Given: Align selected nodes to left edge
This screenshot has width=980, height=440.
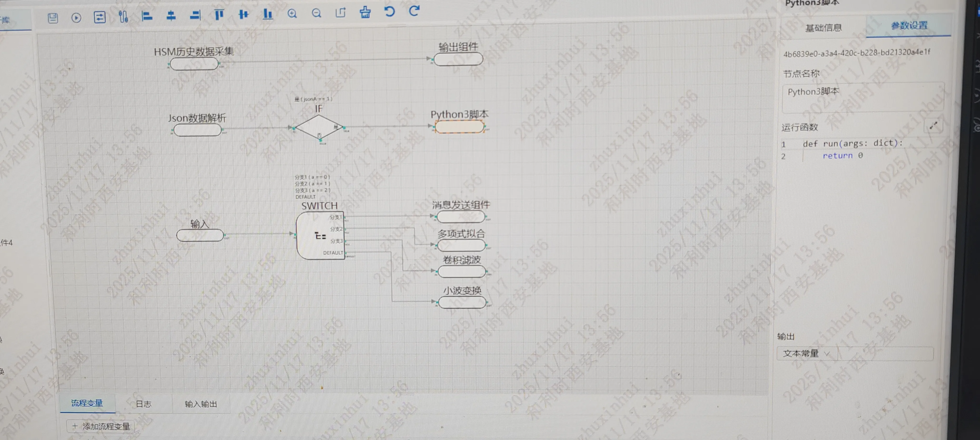Looking at the screenshot, I should [147, 16].
